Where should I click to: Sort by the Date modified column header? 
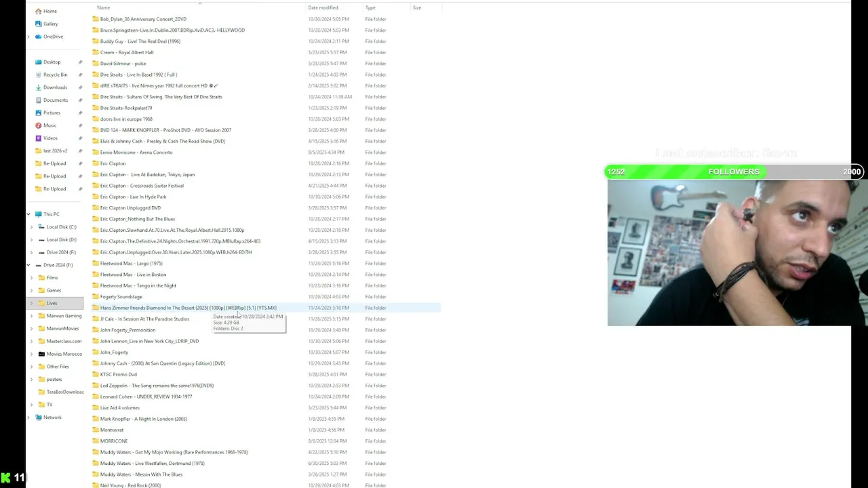[x=323, y=7]
